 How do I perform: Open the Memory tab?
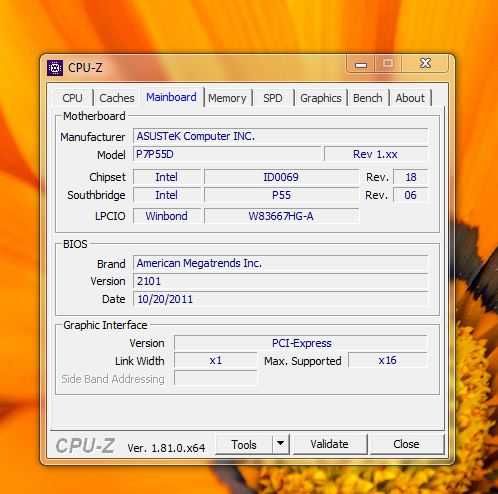227,98
